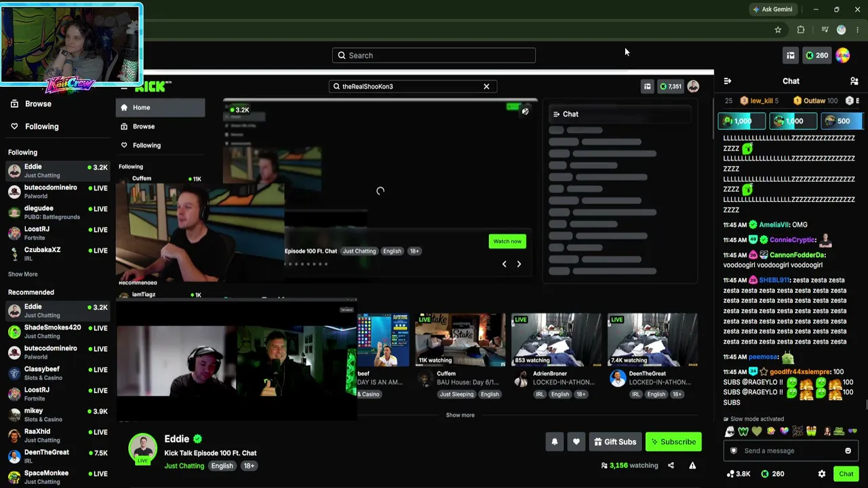This screenshot has width=868, height=488.
Task: Click AmeliaVII username in chat
Action: (774, 225)
